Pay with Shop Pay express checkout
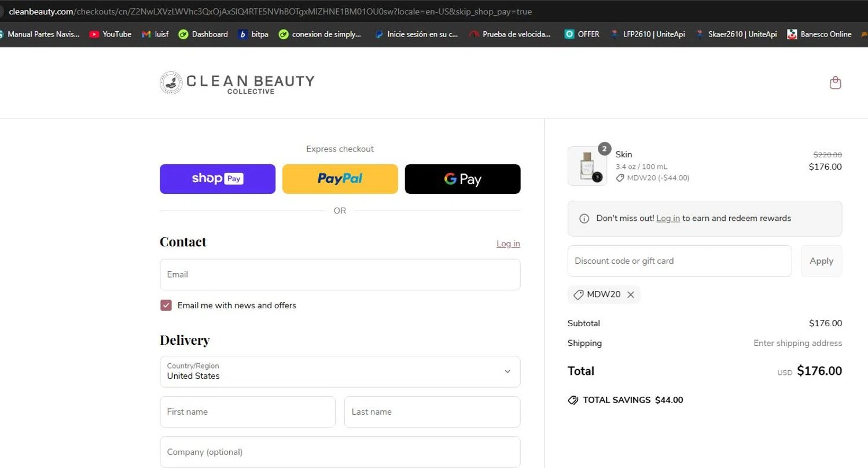Viewport: 868px width, 468px height. 218,179
